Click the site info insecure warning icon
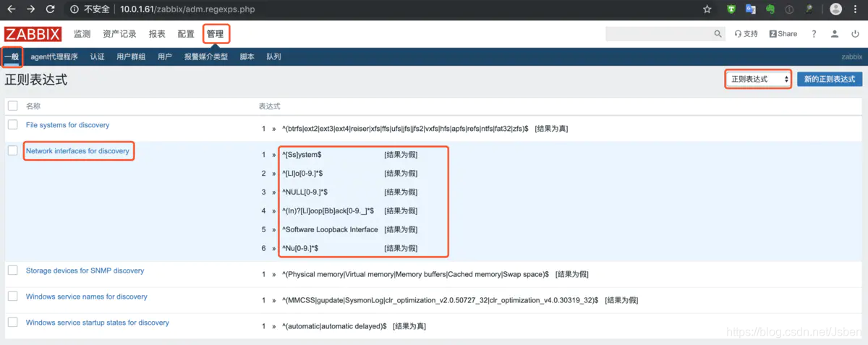Screen dimensions: 868x345 [x=75, y=9]
